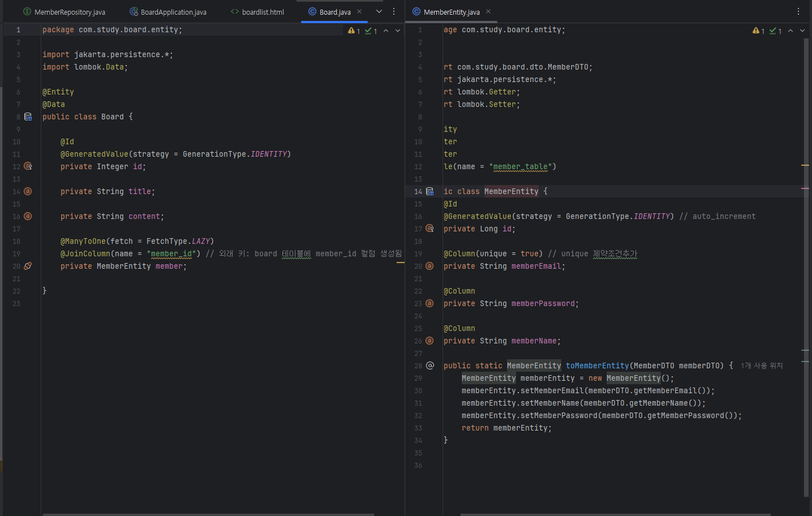Click the column gutter icon next to content field
The width and height of the screenshot is (812, 516).
pos(28,216)
